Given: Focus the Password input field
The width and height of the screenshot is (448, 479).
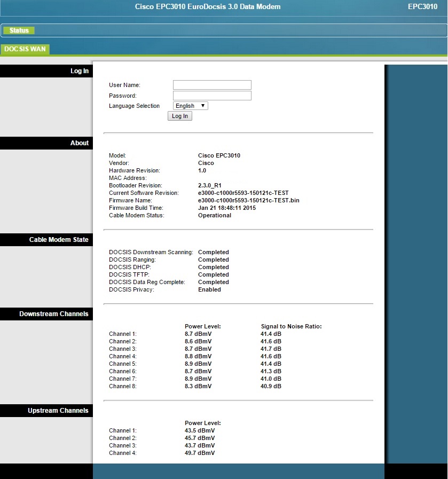Looking at the screenshot, I should point(212,96).
